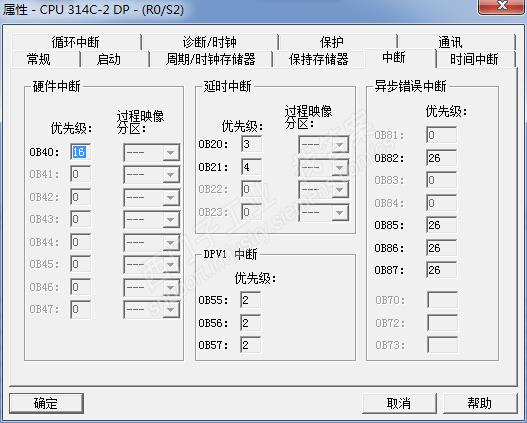Open the 常规 tab

46,59
